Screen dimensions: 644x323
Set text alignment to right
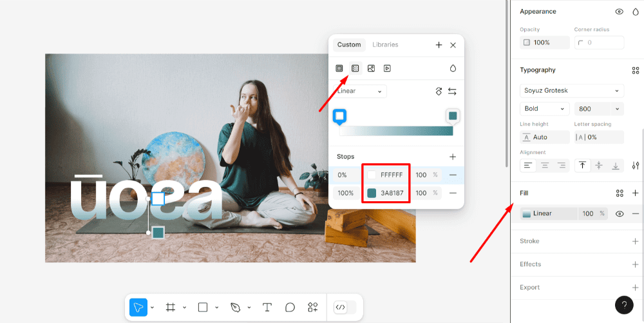[562, 165]
